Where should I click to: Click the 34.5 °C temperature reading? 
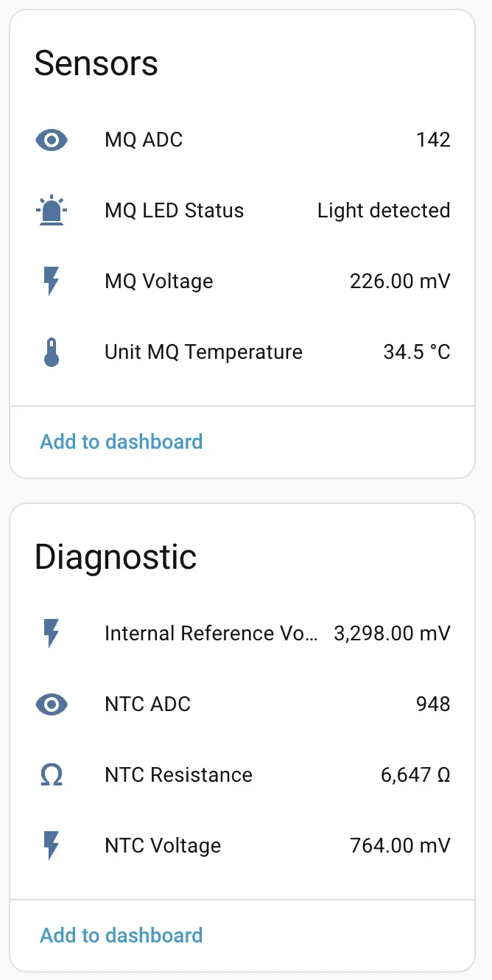pos(417,352)
